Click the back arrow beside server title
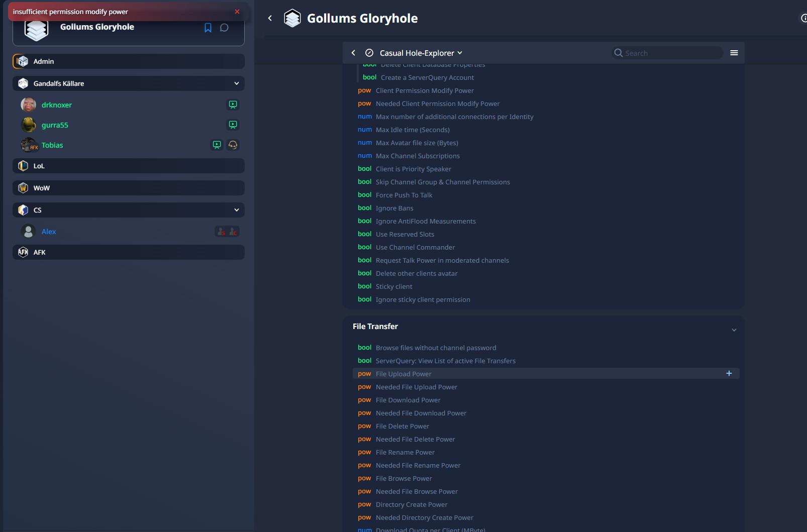This screenshot has width=807, height=532. point(270,18)
